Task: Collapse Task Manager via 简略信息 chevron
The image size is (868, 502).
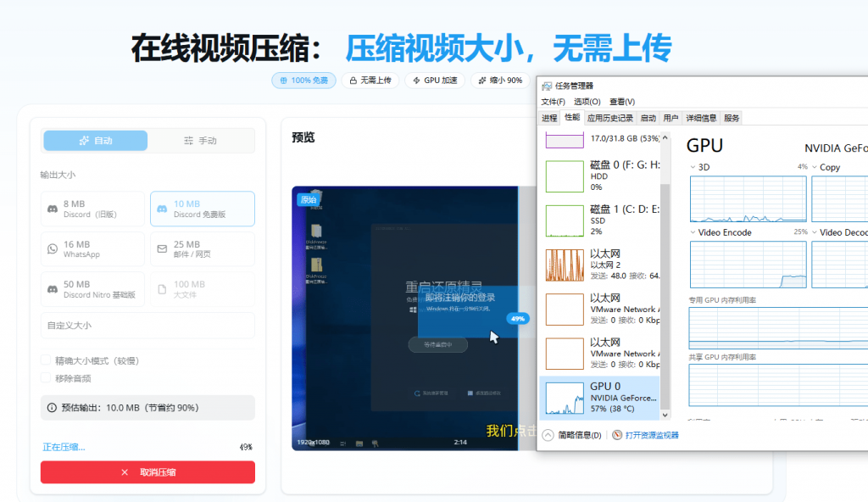Action: click(548, 435)
